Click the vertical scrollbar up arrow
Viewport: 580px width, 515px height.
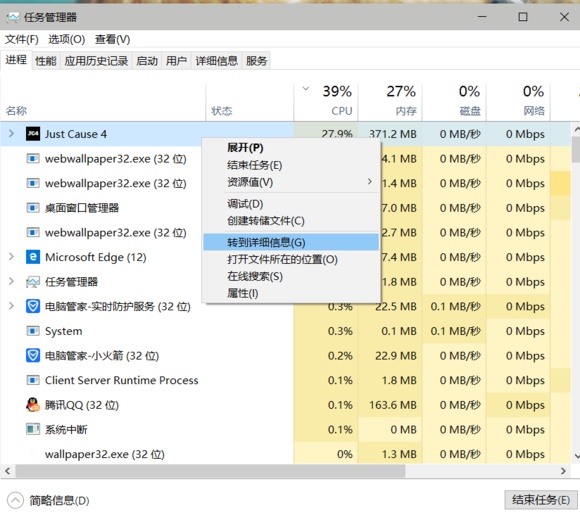point(576,129)
